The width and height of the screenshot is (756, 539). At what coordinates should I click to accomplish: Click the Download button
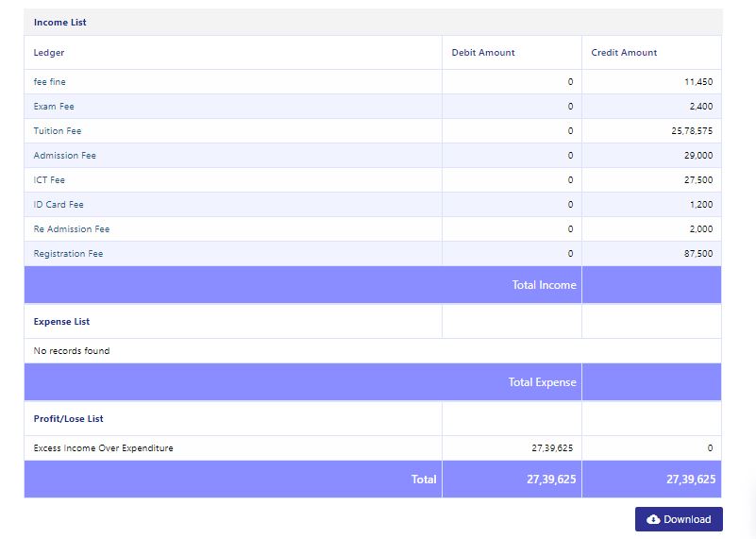pyautogui.click(x=679, y=519)
